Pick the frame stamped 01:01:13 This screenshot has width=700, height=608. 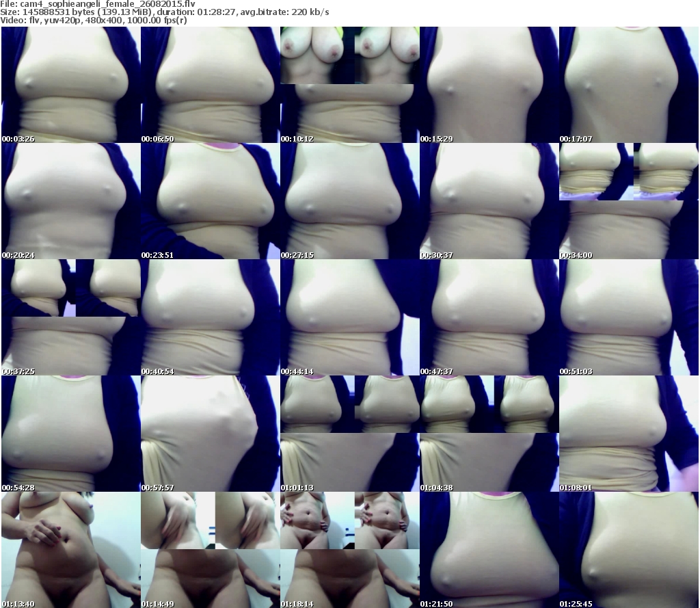click(x=350, y=434)
